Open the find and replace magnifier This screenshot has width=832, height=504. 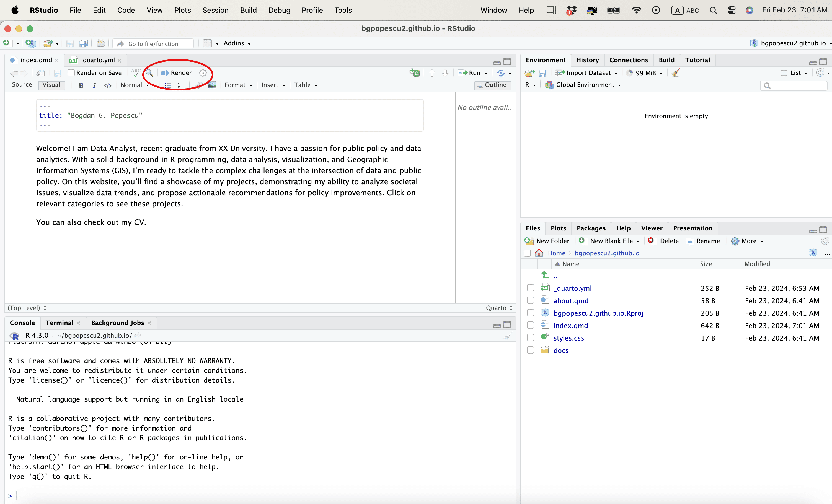149,72
